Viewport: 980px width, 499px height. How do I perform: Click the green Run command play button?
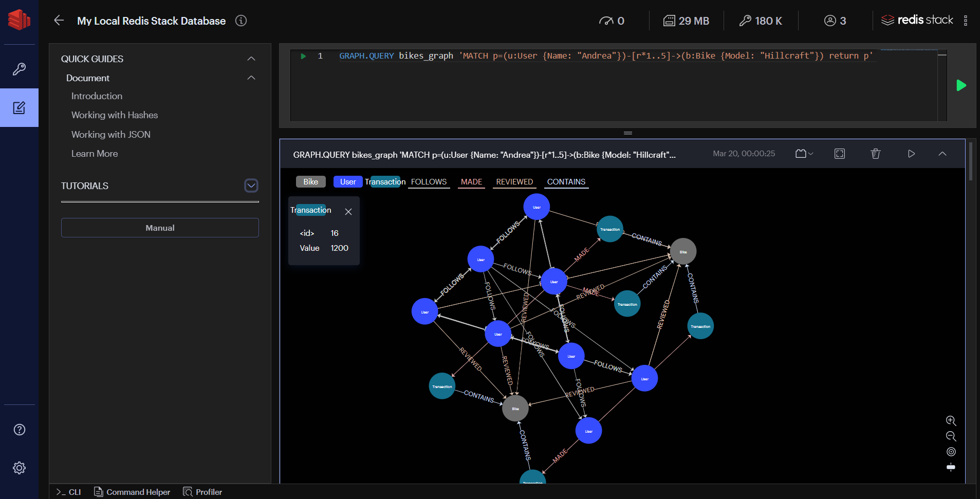(x=961, y=85)
